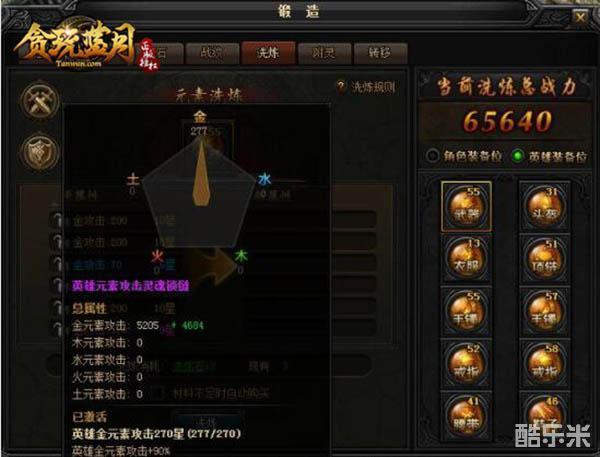Select the 腰带 slot level 41
Image resolution: width=600 pixels, height=457 pixels.
(x=466, y=417)
